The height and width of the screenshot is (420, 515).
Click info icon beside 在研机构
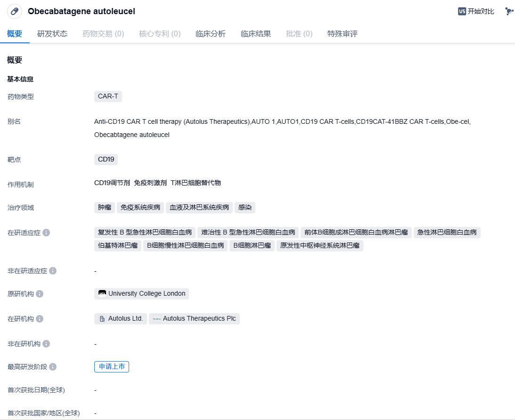[40, 319]
